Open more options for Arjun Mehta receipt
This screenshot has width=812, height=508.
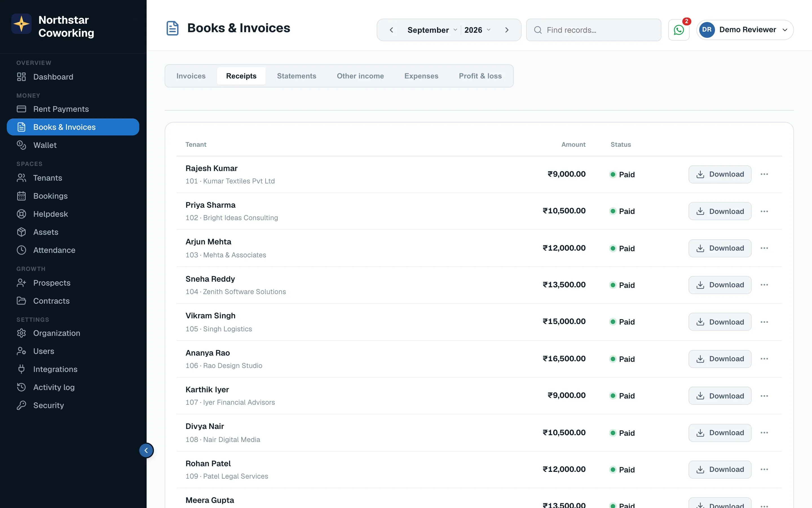pos(764,248)
